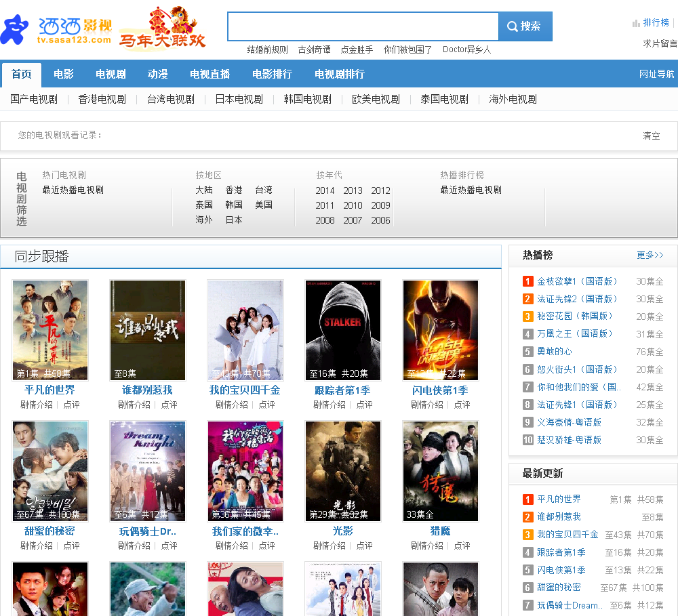Go to the 电影排行 tab
678x616 pixels.
pos(272,75)
